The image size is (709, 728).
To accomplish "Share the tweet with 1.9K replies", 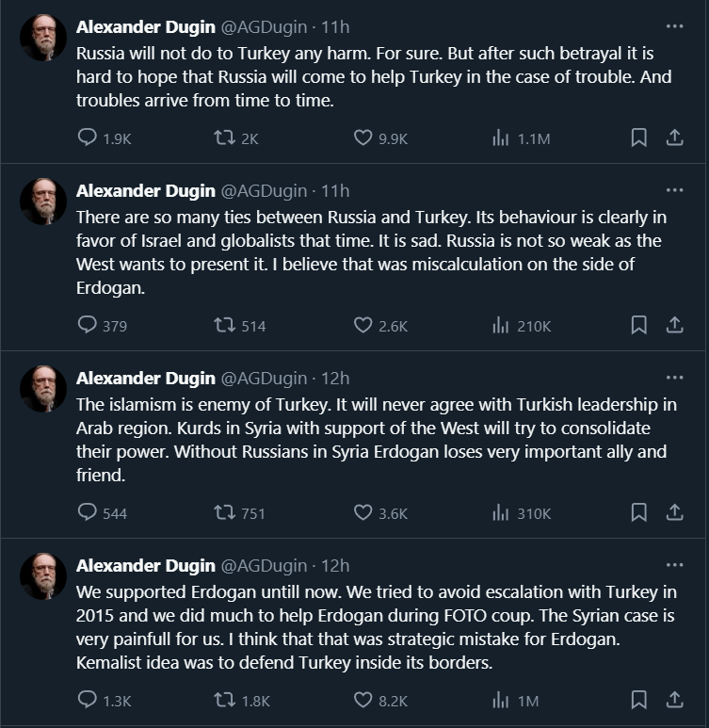I will pos(674,138).
